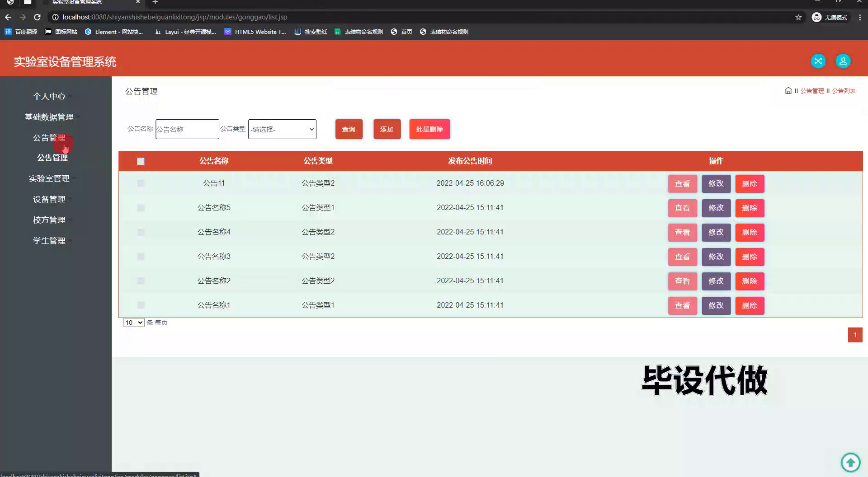Click 删除 for 公告名称1
This screenshot has width=868, height=477.
pos(750,306)
